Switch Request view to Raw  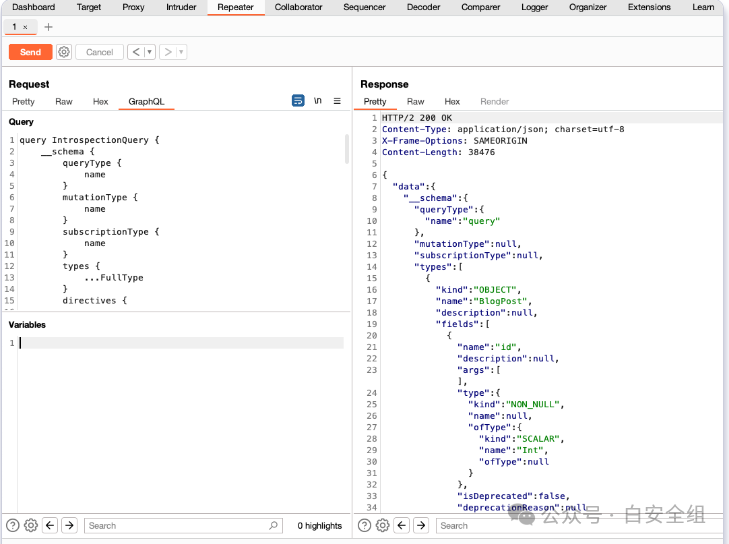pos(64,101)
